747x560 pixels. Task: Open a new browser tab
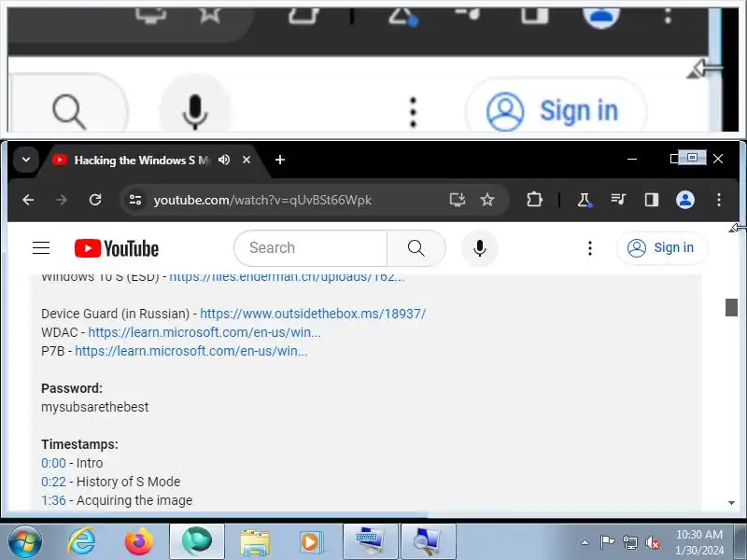(280, 160)
